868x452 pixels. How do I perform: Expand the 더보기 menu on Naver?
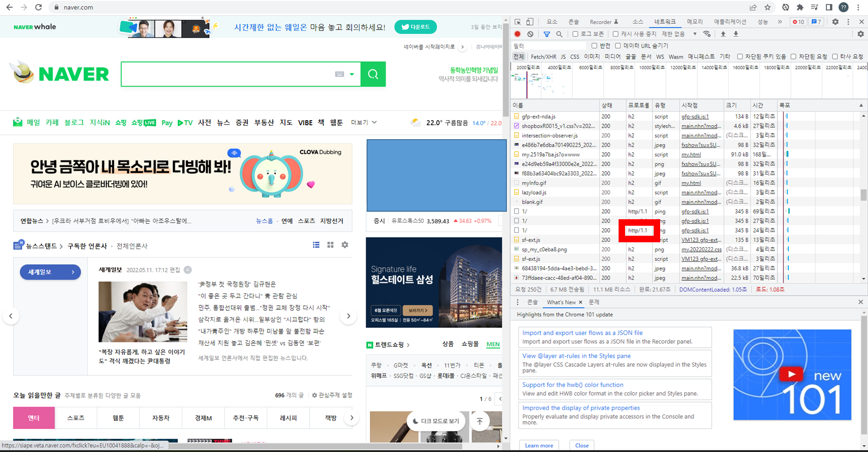[364, 123]
